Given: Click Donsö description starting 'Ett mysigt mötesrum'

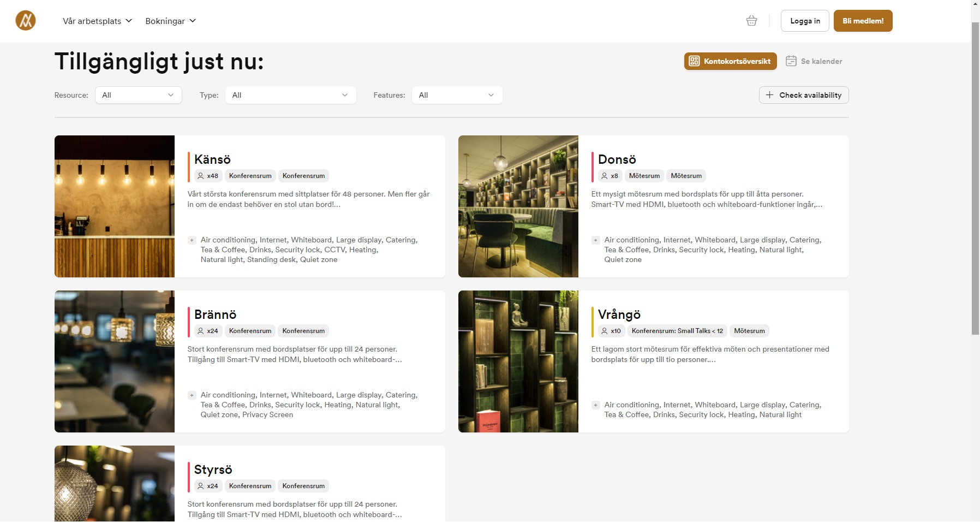Looking at the screenshot, I should [x=707, y=199].
